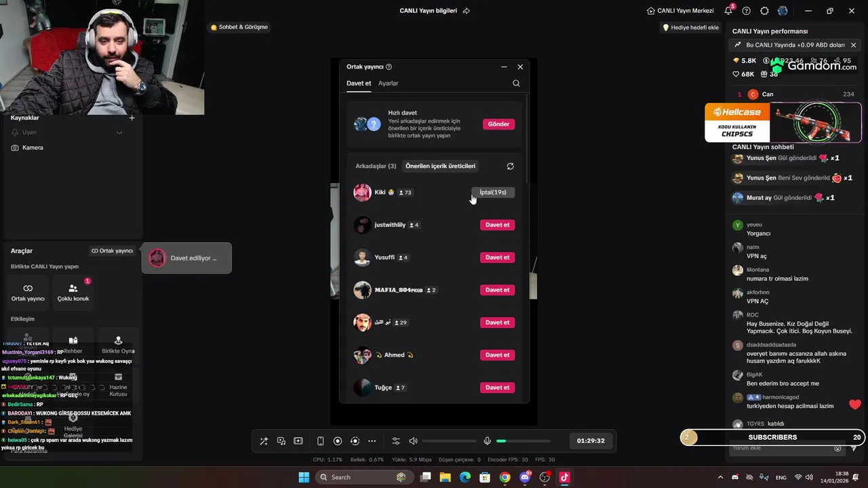868x488 pixels.
Task: Invite justwithlily with Davet et
Action: [497, 225]
